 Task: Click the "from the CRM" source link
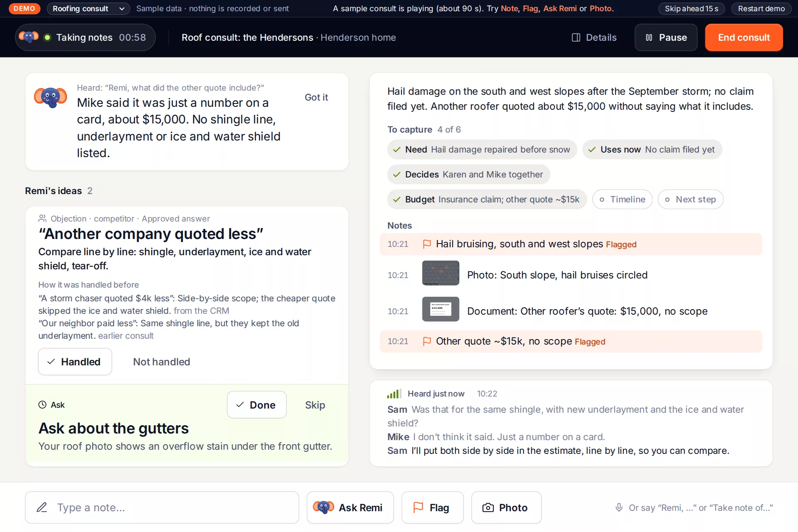click(201, 310)
